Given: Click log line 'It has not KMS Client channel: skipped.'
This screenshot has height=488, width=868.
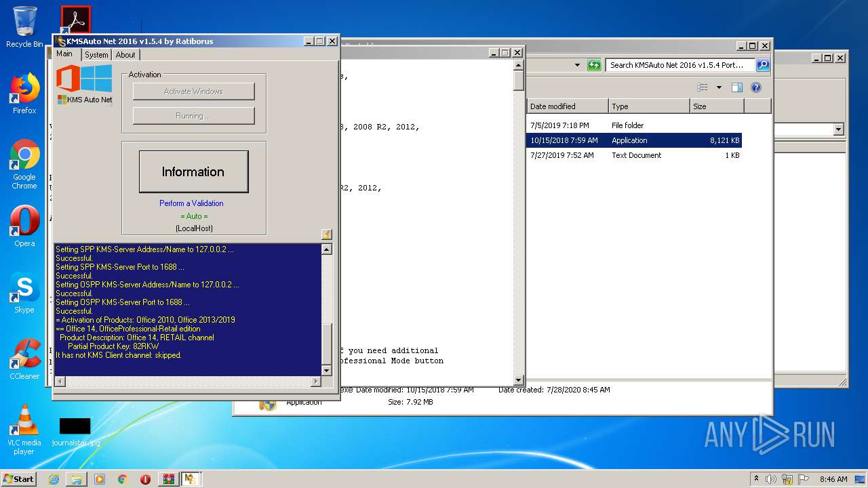Looking at the screenshot, I should (x=119, y=355).
